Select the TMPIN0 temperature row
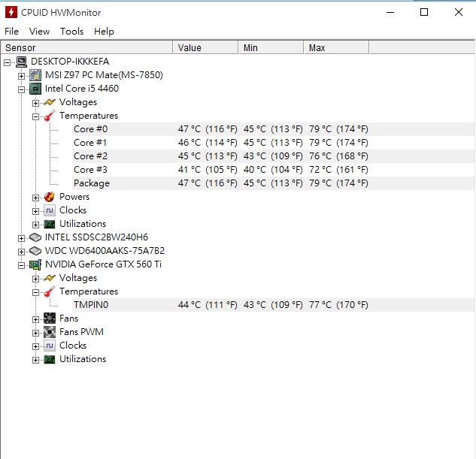The height and width of the screenshot is (459, 476). point(274,305)
